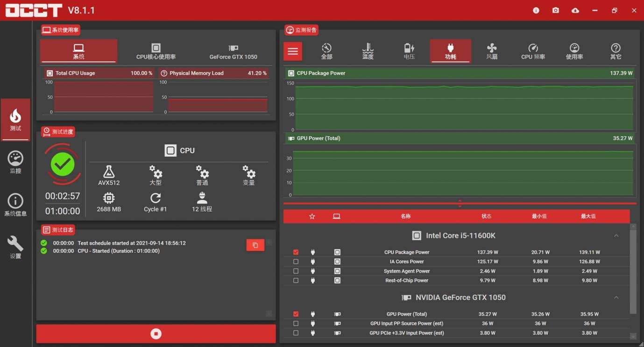Check GPU Input PP Source Power checkbox

pyautogui.click(x=296, y=323)
